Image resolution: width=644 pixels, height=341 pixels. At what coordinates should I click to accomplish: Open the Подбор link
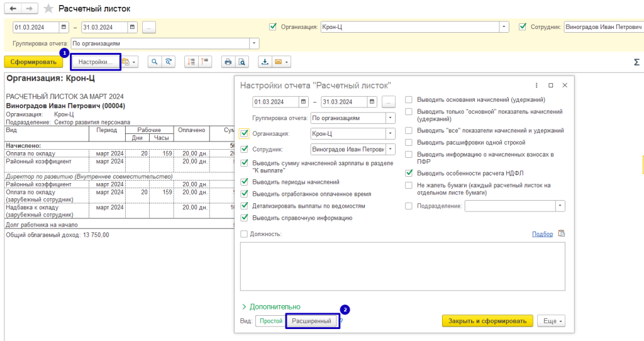pos(543,234)
